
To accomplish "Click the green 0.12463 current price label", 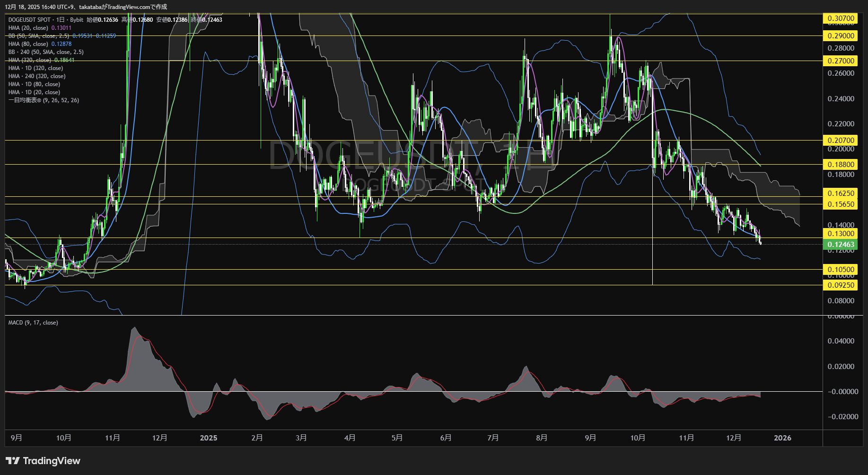I will coord(840,245).
